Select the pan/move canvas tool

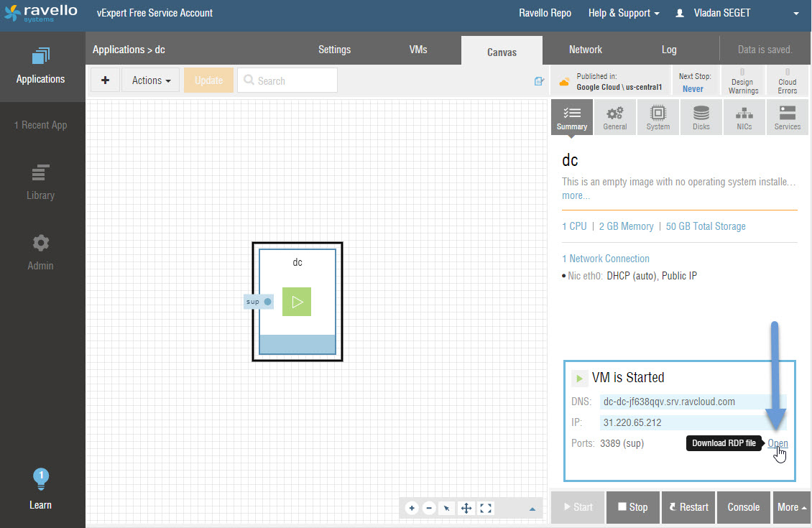point(466,508)
